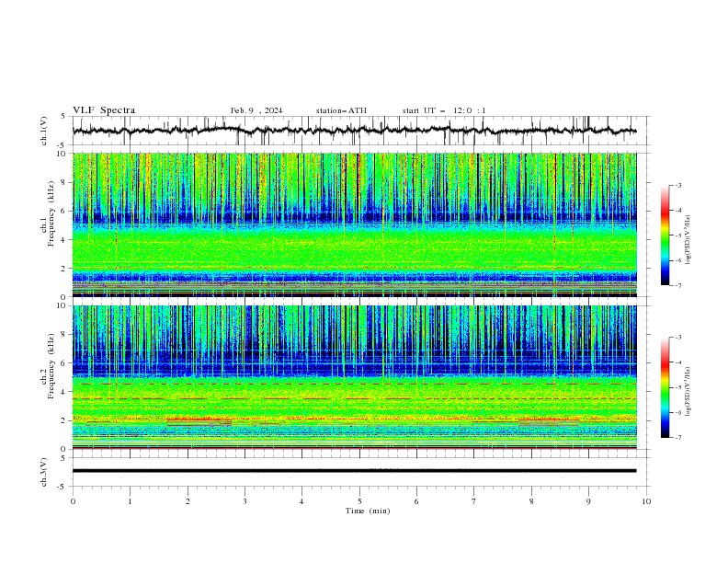
Task: Click the time-axis tick label "7" at bottom
Action: coord(474,501)
